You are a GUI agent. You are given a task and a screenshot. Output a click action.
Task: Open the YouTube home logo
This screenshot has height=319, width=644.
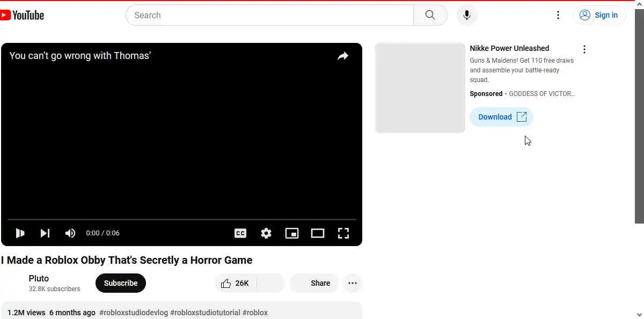[22, 16]
